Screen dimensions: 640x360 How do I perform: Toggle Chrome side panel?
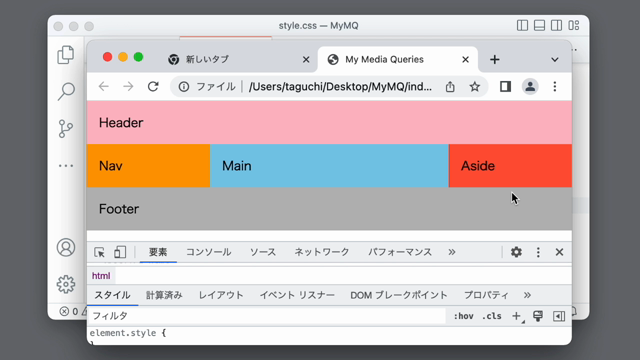pyautogui.click(x=505, y=87)
